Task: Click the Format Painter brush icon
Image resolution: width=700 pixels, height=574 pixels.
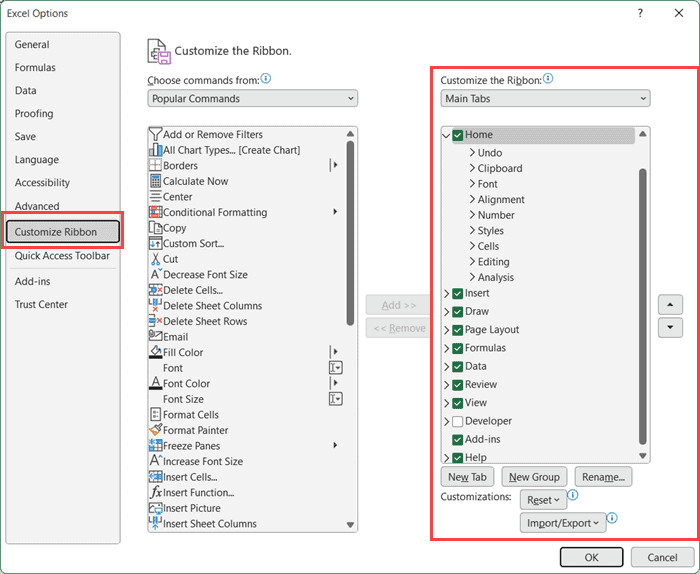Action: [x=155, y=430]
